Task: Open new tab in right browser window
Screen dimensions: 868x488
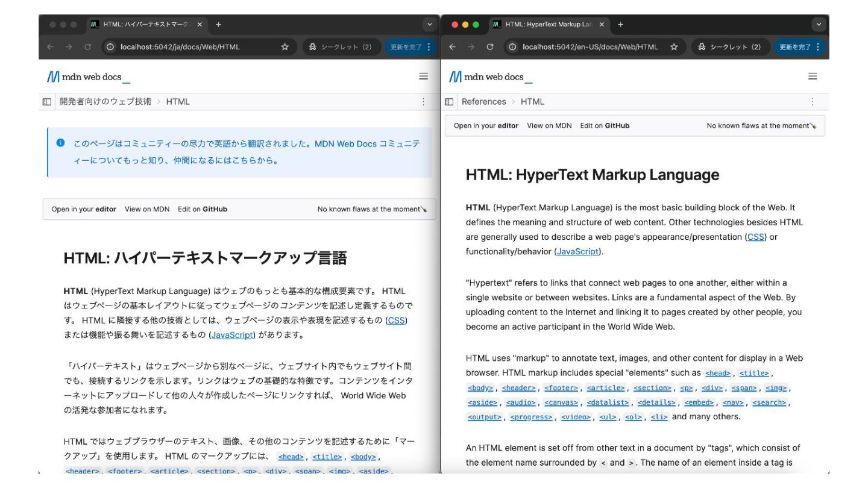Action: click(x=620, y=25)
